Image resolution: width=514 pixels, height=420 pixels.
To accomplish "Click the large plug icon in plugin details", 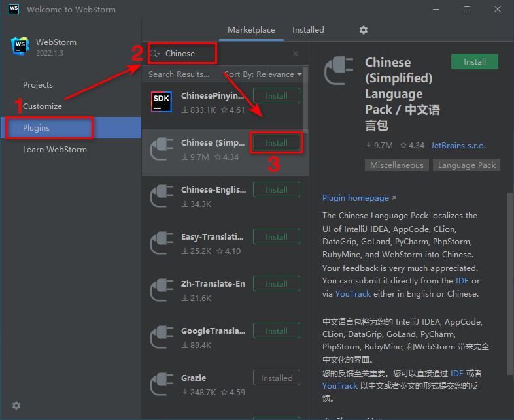I will [x=339, y=71].
